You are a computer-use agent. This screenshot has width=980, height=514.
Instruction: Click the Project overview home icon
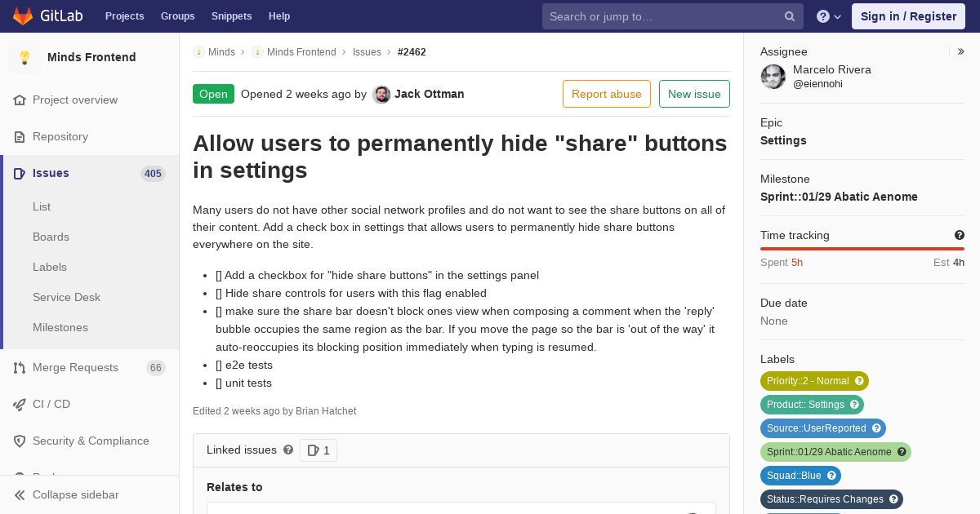[20, 100]
